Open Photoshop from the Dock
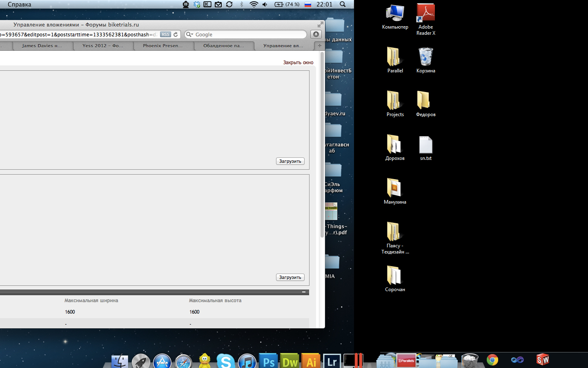Image resolution: width=588 pixels, height=368 pixels. pos(269,361)
